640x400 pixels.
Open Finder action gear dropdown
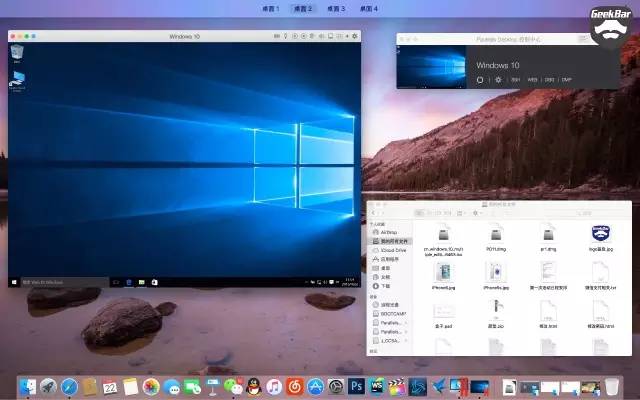pos(477,213)
